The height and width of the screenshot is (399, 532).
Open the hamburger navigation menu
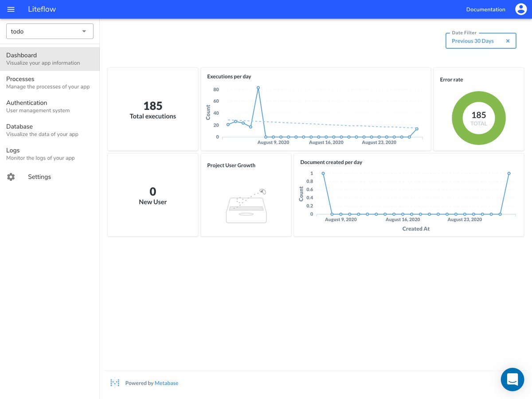point(11,9)
